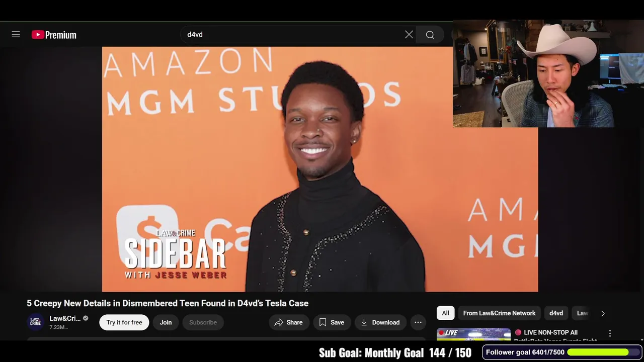The width and height of the screenshot is (644, 362).
Task: Open the Law&Cri... channel name link
Action: [65, 318]
